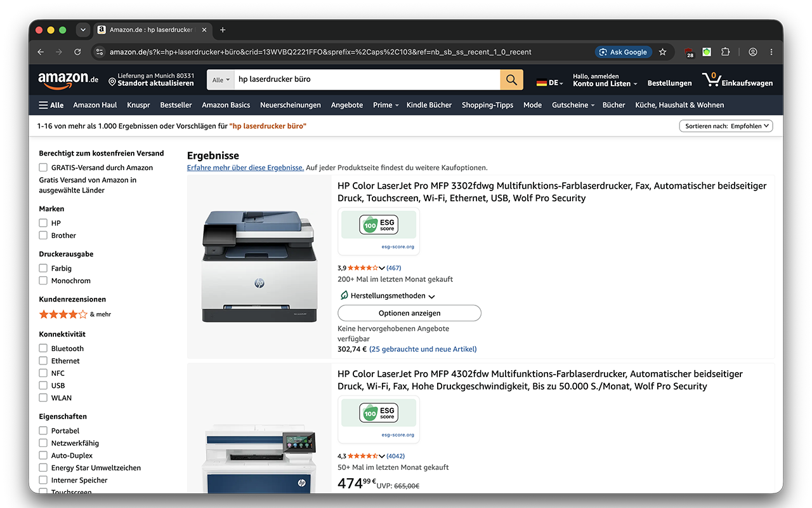
Task: Click the site information icon in address bar
Action: [x=99, y=52]
